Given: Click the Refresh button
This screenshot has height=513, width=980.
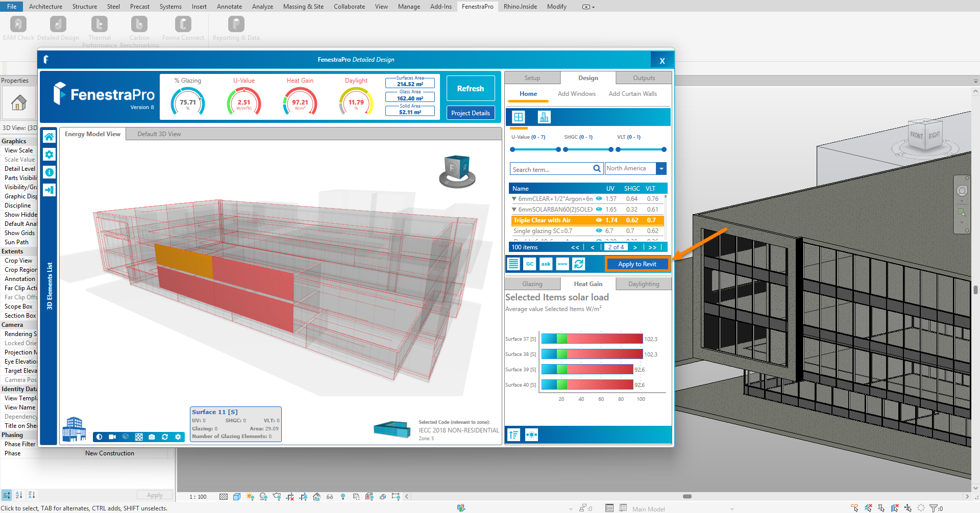Looking at the screenshot, I should [x=471, y=88].
